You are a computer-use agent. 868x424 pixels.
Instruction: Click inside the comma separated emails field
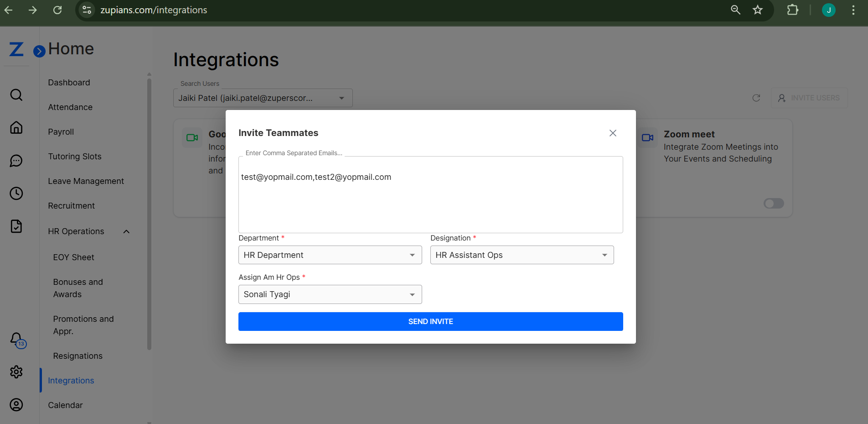430,194
